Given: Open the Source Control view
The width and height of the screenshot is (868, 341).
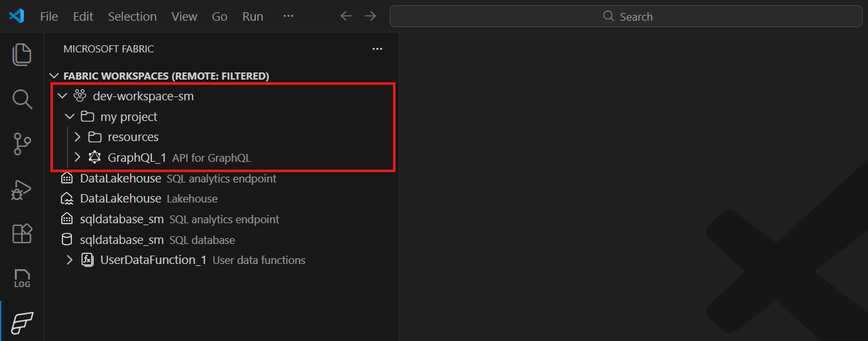Looking at the screenshot, I should coord(22,144).
